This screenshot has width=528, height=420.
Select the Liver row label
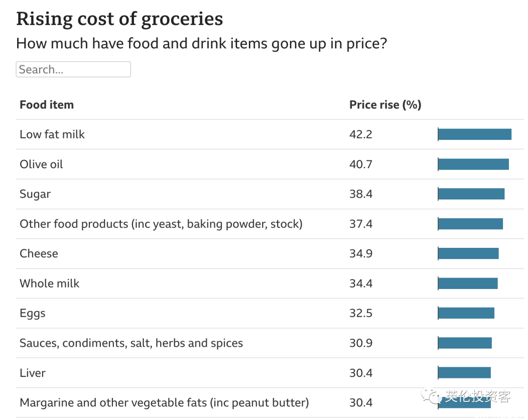click(x=32, y=373)
